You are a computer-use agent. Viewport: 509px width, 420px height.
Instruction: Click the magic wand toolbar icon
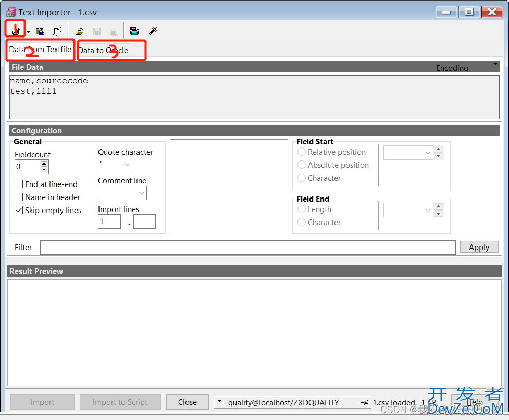153,31
